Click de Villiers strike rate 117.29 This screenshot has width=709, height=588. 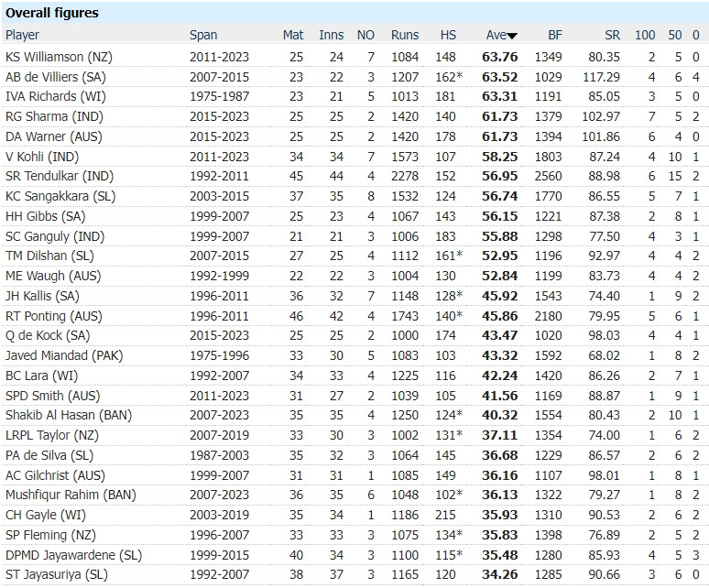[x=601, y=77]
